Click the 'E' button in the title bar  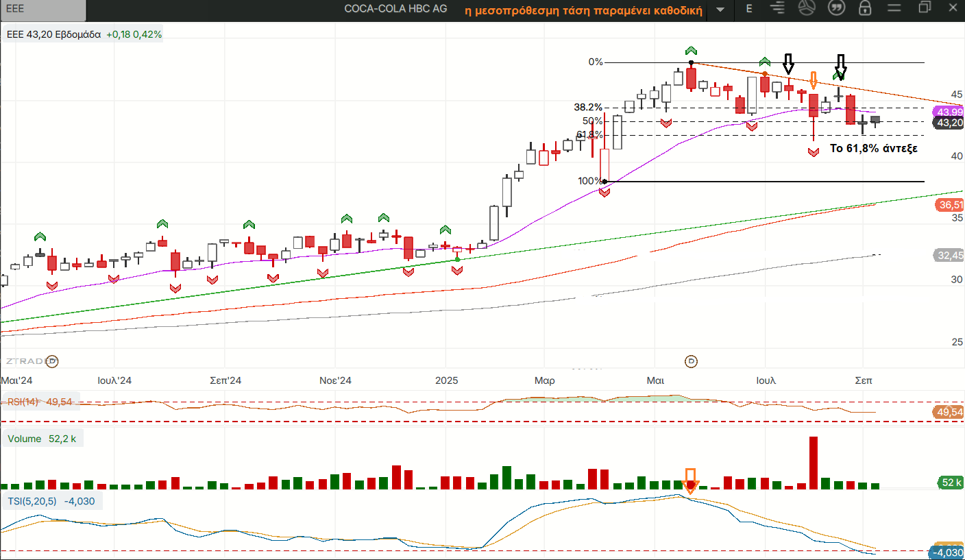pos(749,9)
